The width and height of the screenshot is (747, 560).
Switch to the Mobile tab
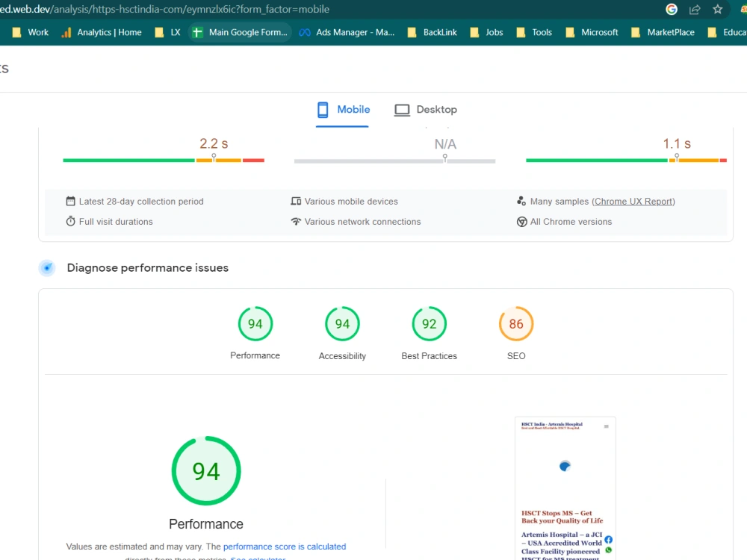point(343,110)
